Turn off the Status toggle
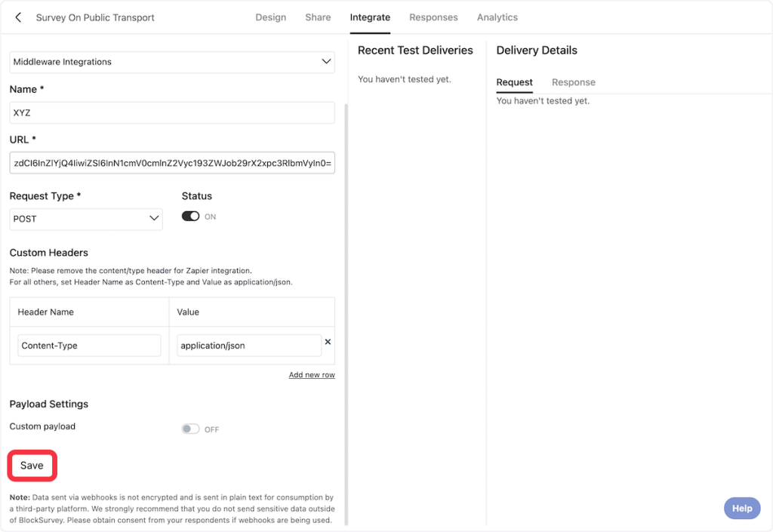The image size is (773, 532). (190, 217)
